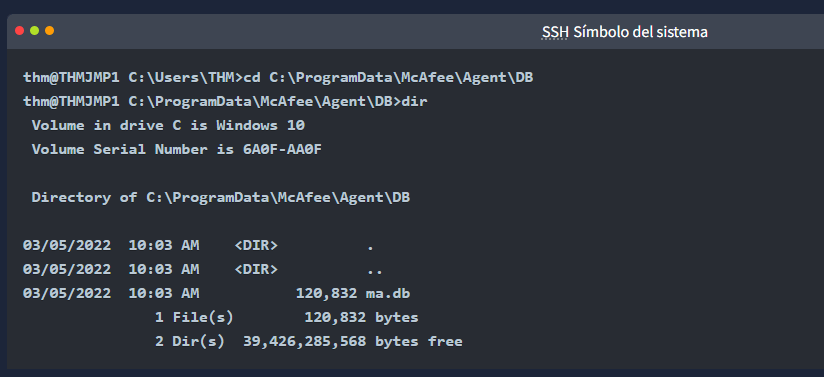Viewport: 824px width, 377px height.
Task: Click the '2 Dir(s)' summary text
Action: [x=190, y=342]
